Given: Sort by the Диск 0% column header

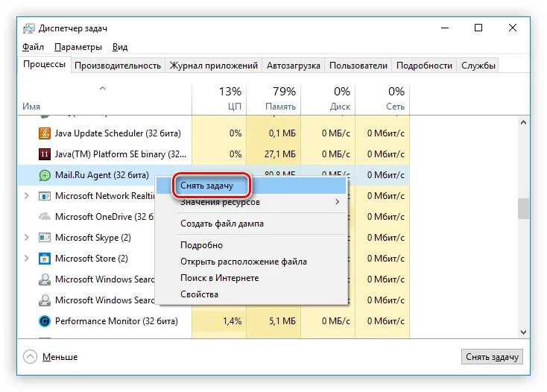Looking at the screenshot, I should [x=328, y=99].
